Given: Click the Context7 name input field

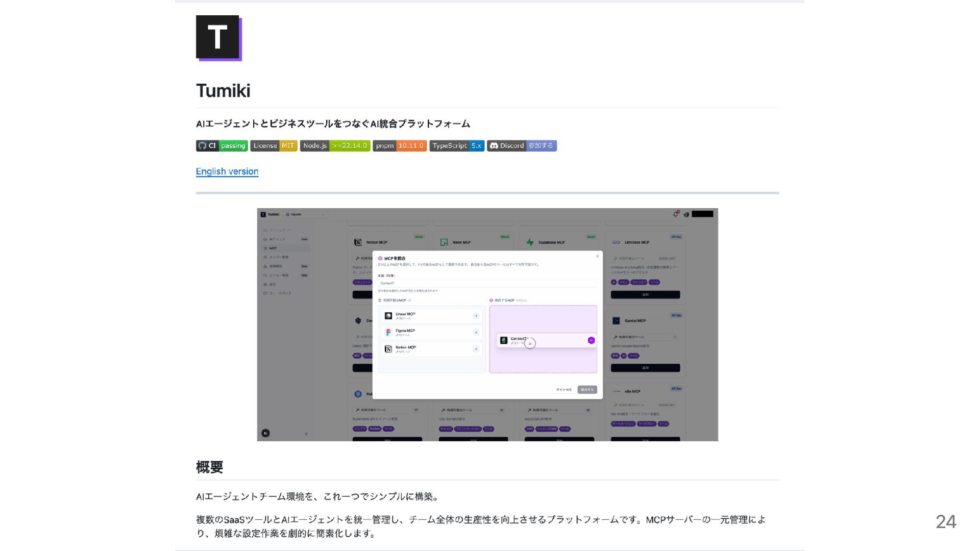Looking at the screenshot, I should tap(487, 283).
